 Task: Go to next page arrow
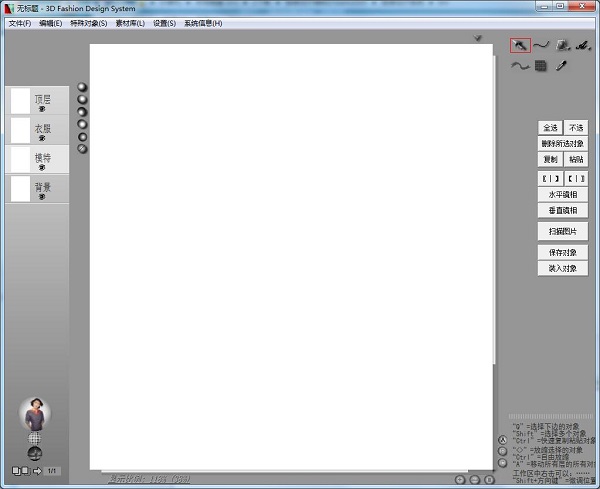pos(37,471)
